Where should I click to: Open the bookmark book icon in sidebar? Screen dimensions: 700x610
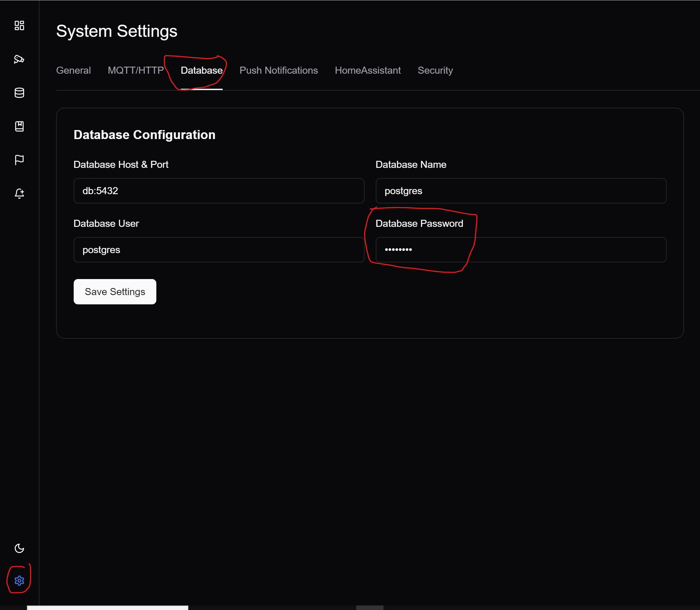pos(20,126)
